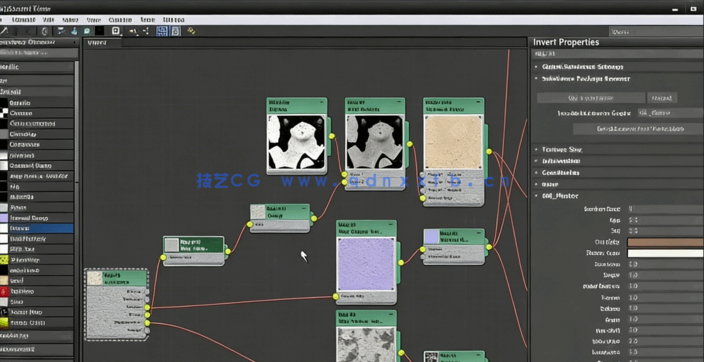Click the branching-dots toolbar icon

pos(146,31)
